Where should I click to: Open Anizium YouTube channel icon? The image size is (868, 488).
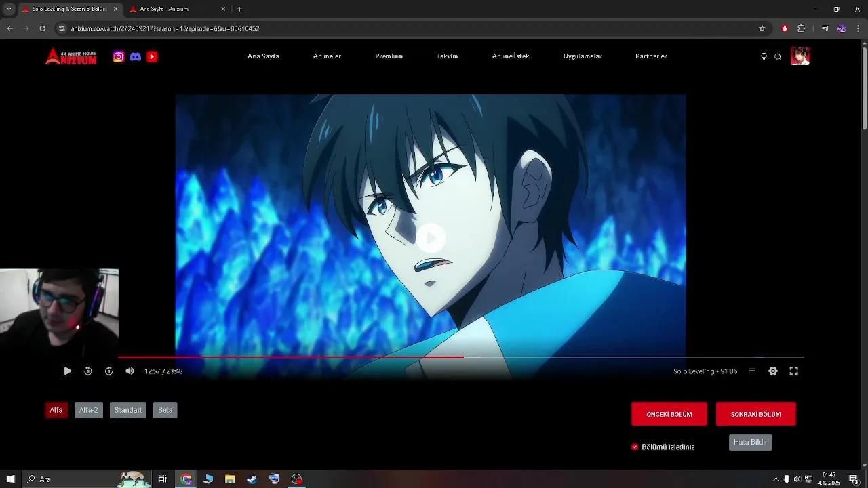click(152, 57)
